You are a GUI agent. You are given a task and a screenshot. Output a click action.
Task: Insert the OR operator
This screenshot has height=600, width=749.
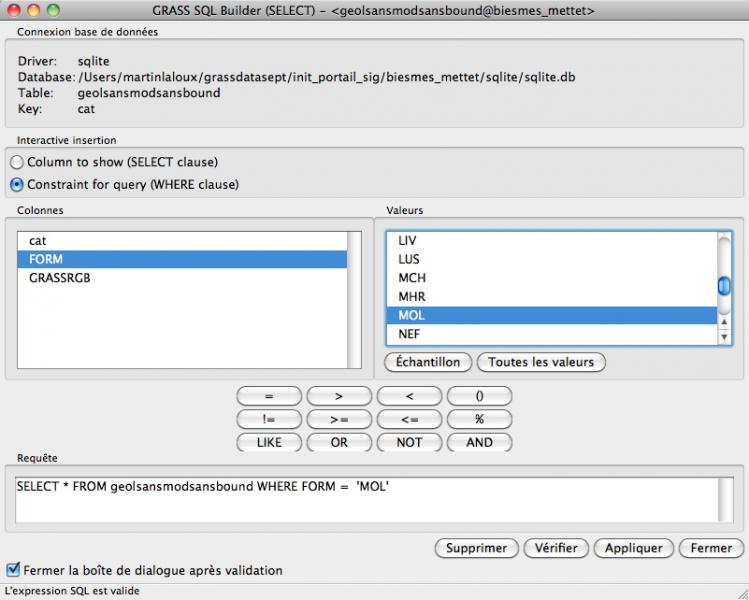tap(339, 442)
